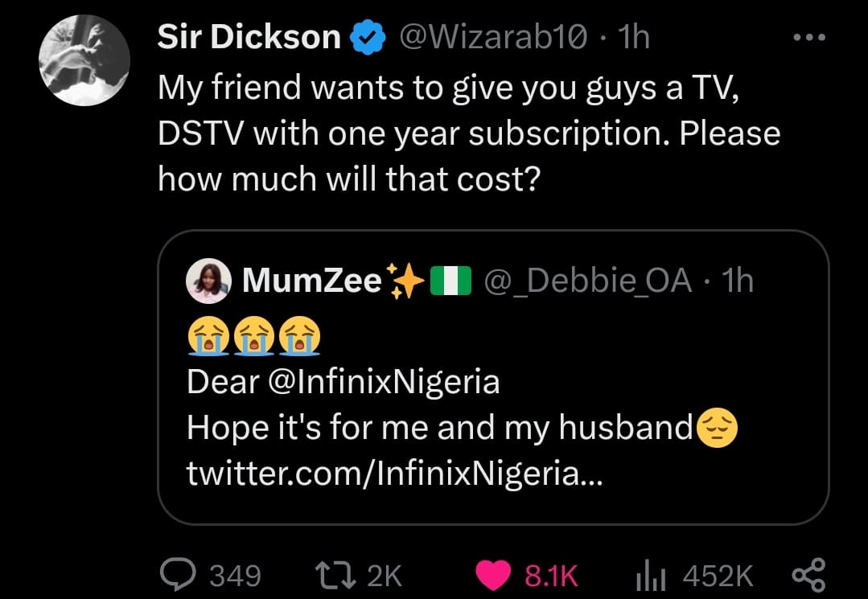Click the Sir Dickson display name

pos(249,38)
